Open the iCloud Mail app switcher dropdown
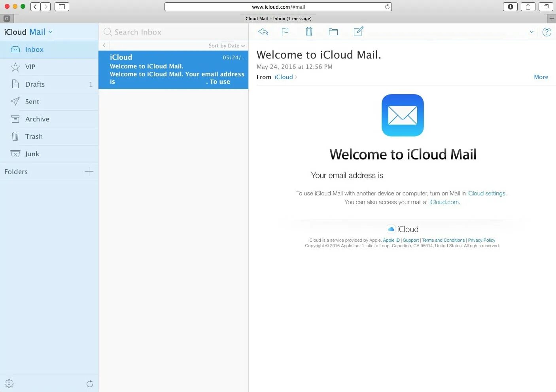 (50, 32)
